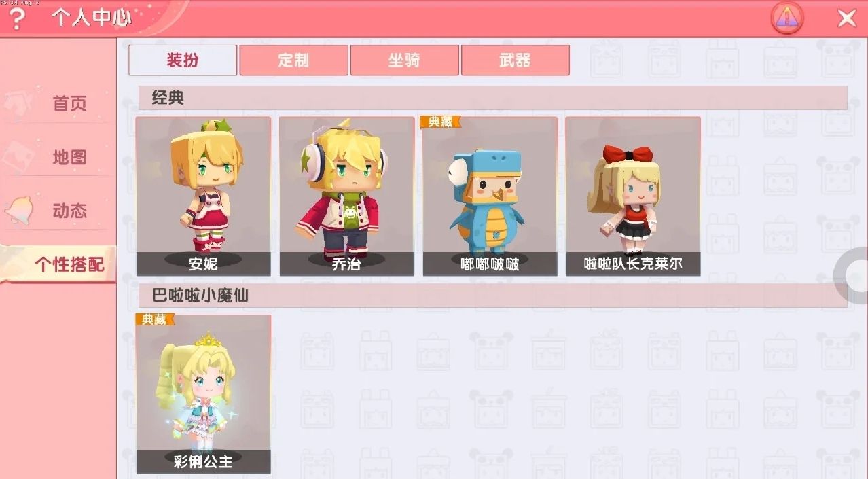Click the question mark help icon

pyautogui.click(x=17, y=18)
